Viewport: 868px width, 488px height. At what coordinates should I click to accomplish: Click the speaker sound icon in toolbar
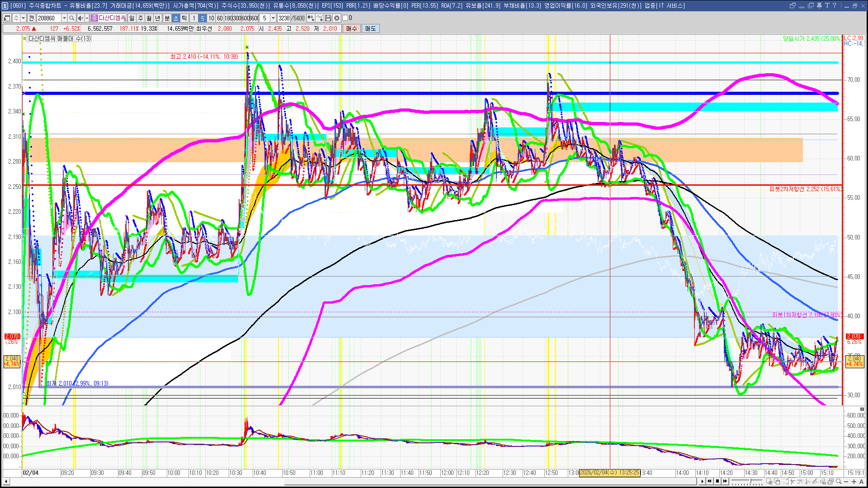[80, 18]
